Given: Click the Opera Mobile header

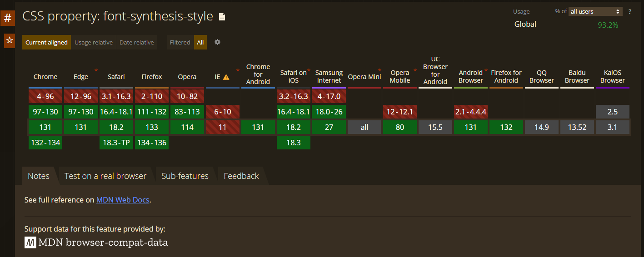Looking at the screenshot, I should coord(400,76).
